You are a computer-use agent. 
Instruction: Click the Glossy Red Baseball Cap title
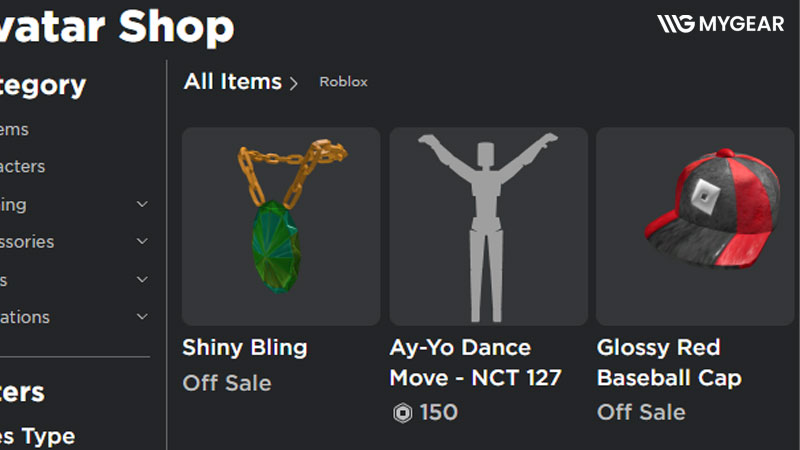tap(669, 362)
